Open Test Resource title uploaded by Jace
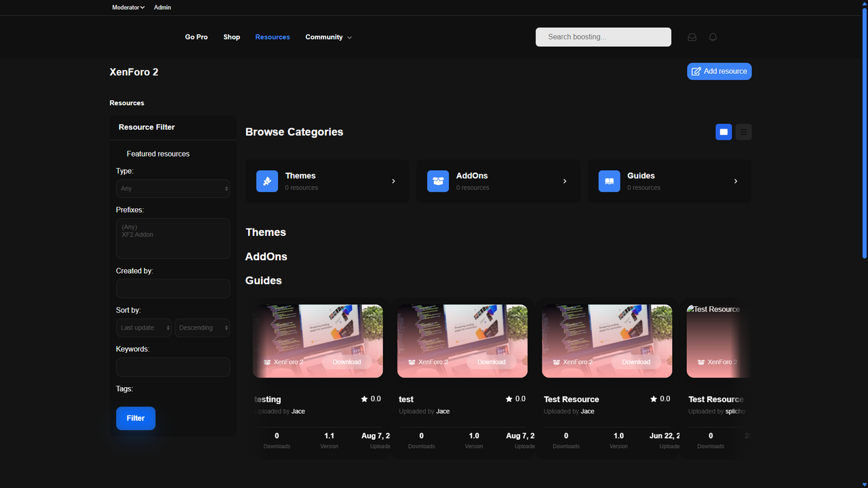This screenshot has height=488, width=868. 572,399
